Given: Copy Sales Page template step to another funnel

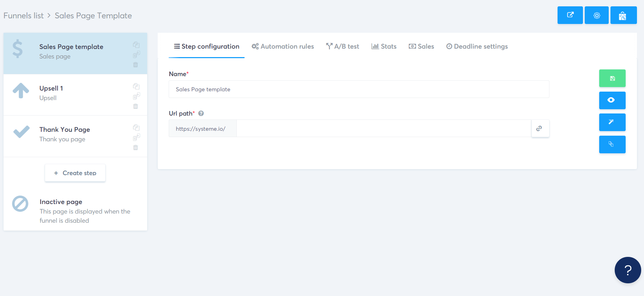Looking at the screenshot, I should pos(136,55).
